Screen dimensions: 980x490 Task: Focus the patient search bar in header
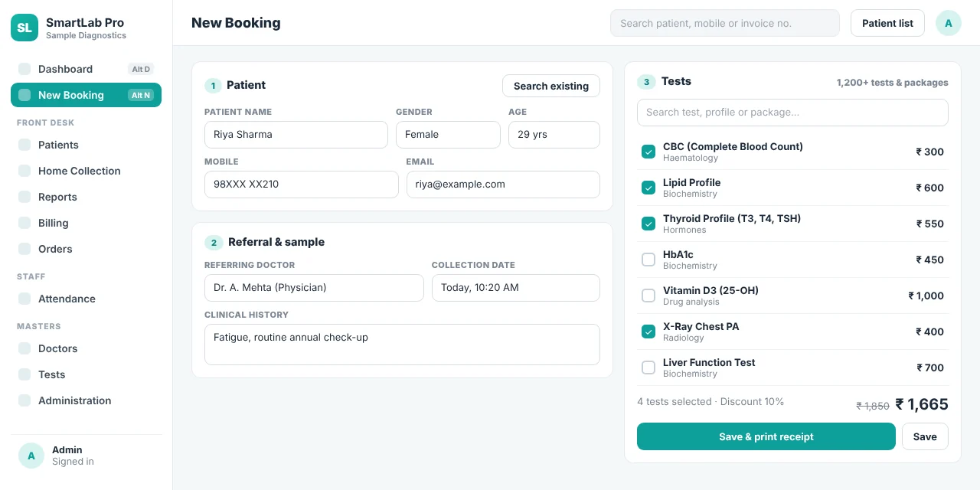[725, 23]
